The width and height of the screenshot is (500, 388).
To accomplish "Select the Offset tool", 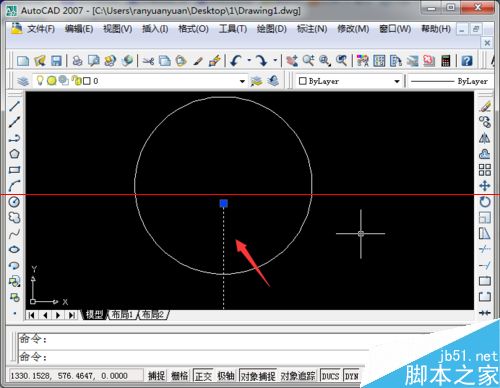I will tap(485, 154).
